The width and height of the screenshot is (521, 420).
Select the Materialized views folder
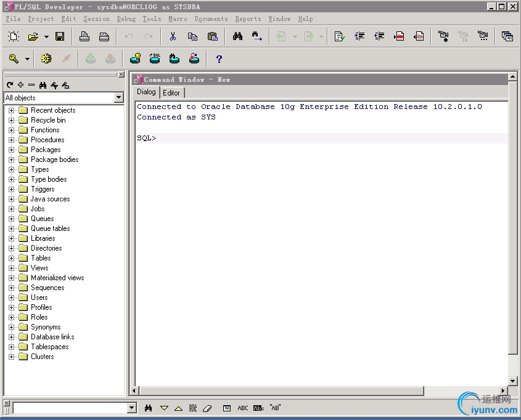(57, 278)
